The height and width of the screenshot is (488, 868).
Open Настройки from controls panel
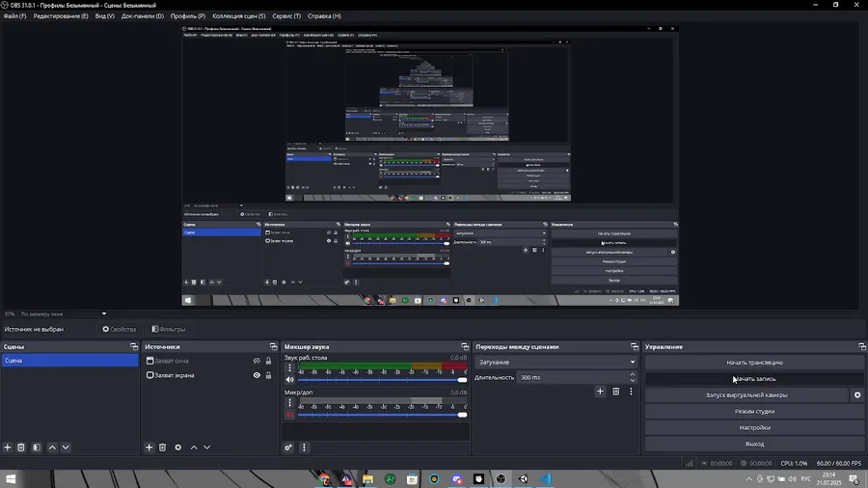tap(754, 427)
